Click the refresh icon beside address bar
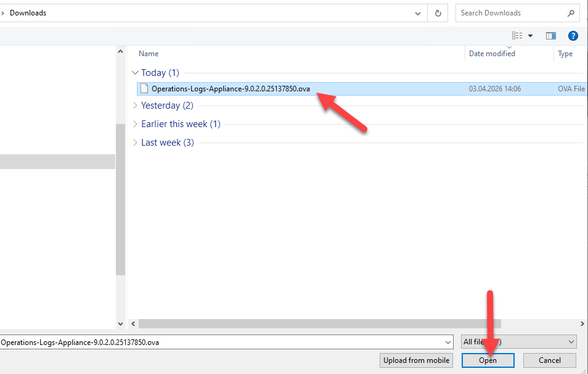588x374 pixels. [x=438, y=13]
